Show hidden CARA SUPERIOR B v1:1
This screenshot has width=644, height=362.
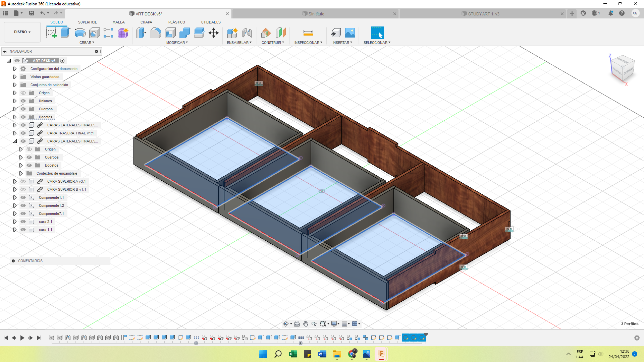(23, 189)
